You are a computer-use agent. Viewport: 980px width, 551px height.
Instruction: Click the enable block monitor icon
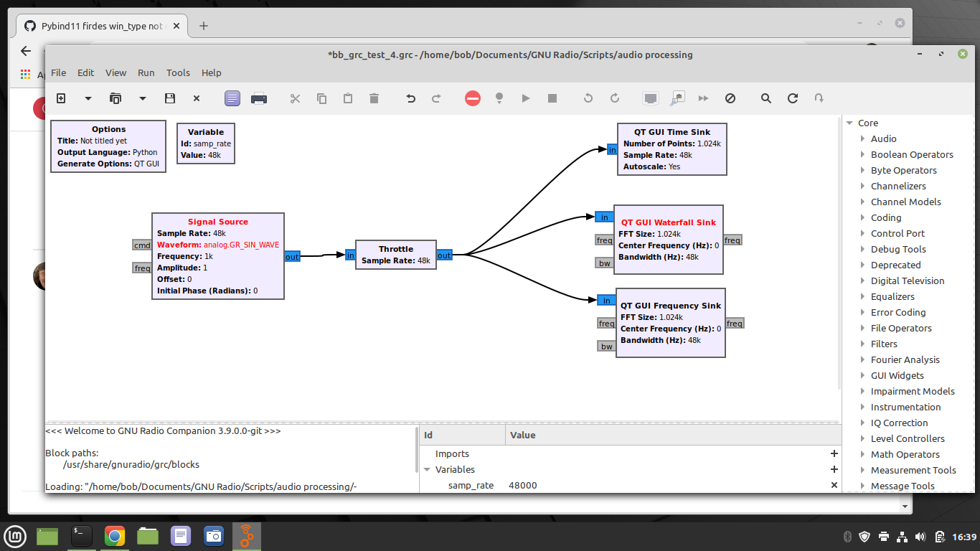click(651, 98)
